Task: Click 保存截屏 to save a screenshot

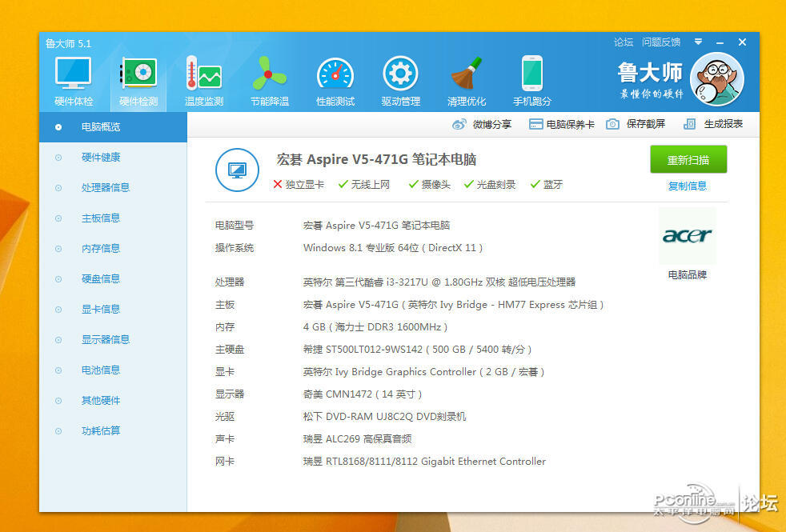Action: point(636,124)
